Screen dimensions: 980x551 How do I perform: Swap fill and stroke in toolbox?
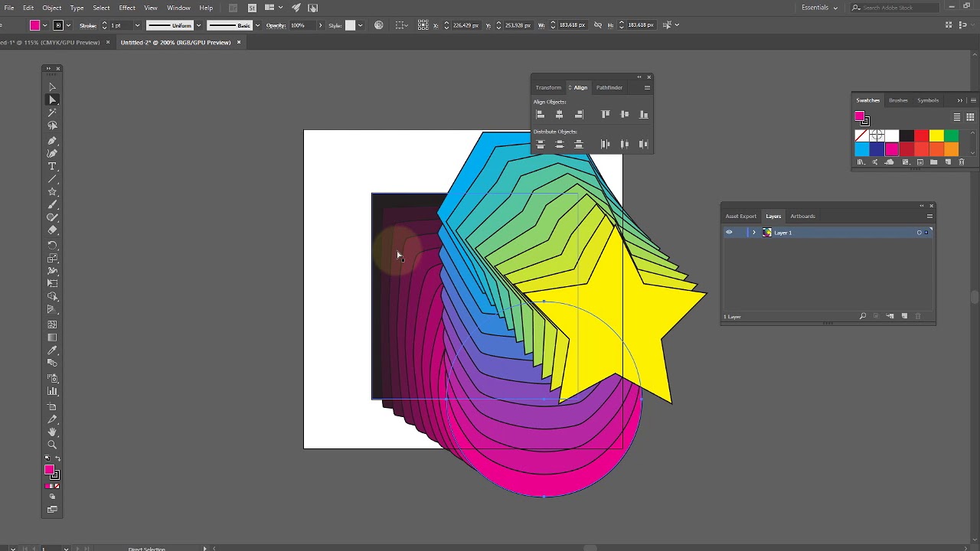57,458
